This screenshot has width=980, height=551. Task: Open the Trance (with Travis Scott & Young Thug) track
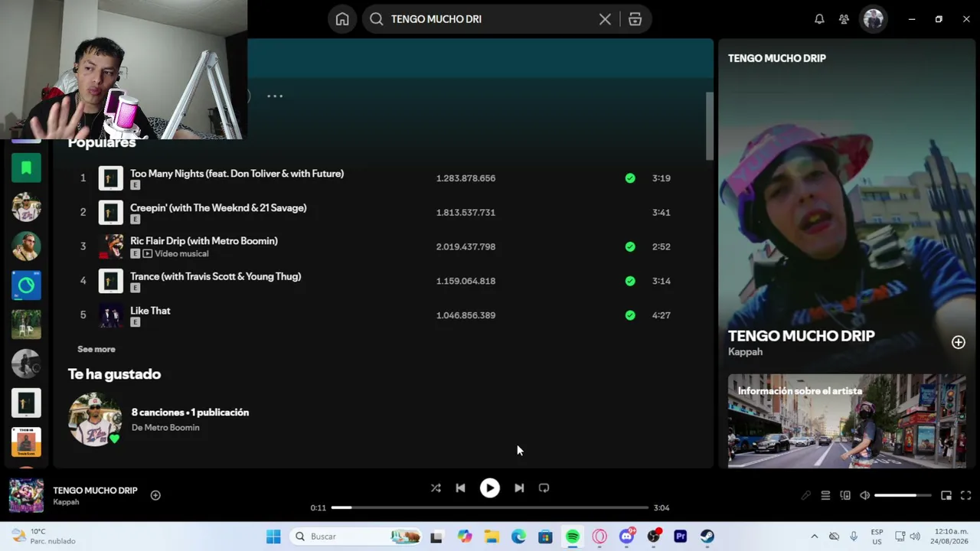click(x=216, y=276)
